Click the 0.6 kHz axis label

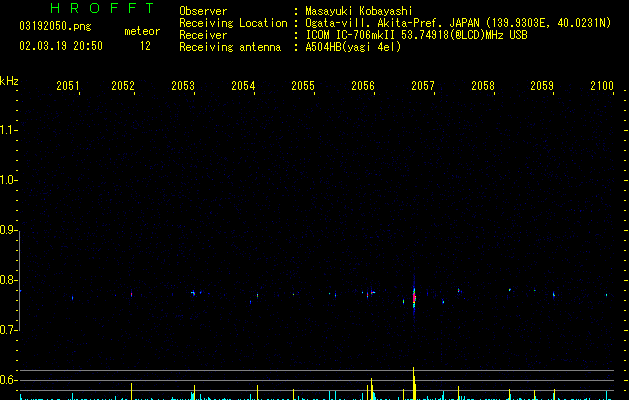click(8, 380)
